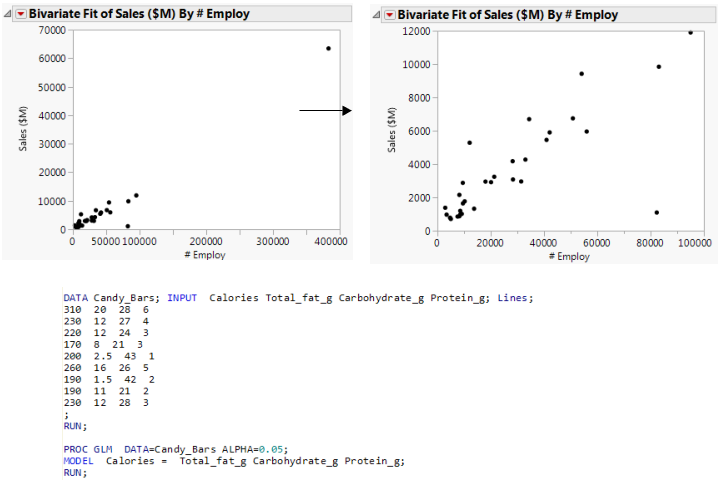Select the outlier point near 63000 sales

click(x=329, y=48)
